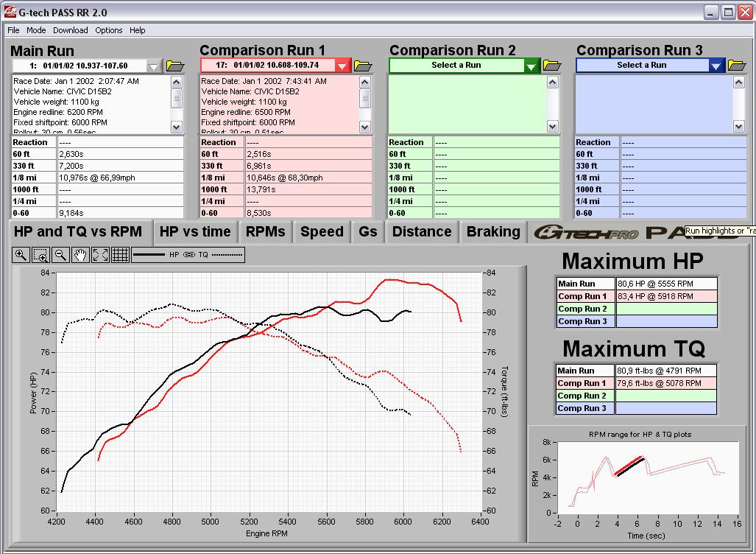Open the Options menu
Image resolution: width=756 pixels, height=554 pixels.
click(x=108, y=30)
